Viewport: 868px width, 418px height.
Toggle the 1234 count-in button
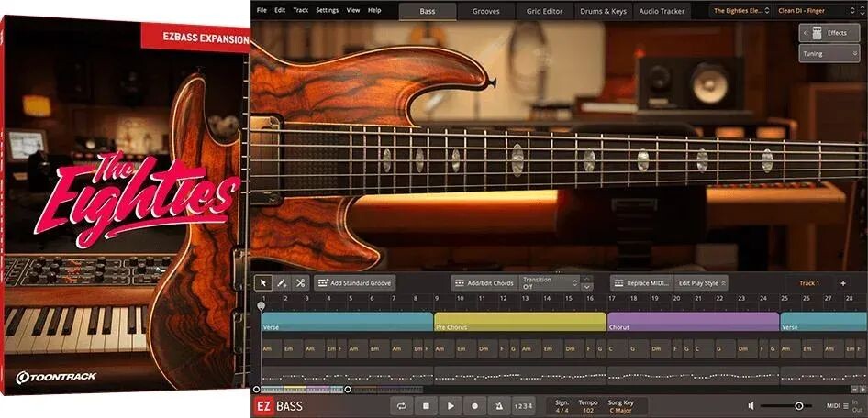tap(524, 406)
